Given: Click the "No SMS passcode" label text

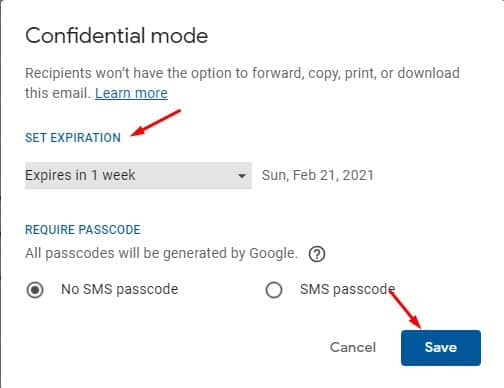Looking at the screenshot, I should click(120, 289).
